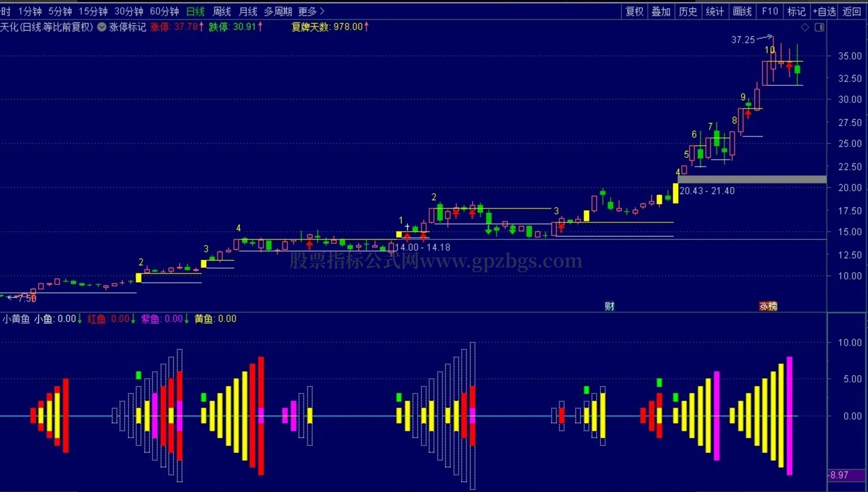Click the 财 marker icon on the chart

(x=610, y=306)
